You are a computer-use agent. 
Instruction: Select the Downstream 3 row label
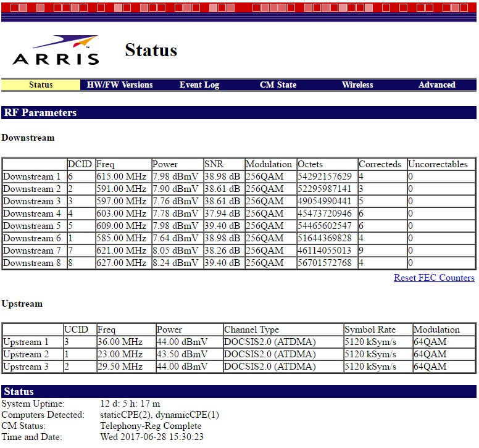[x=31, y=201]
